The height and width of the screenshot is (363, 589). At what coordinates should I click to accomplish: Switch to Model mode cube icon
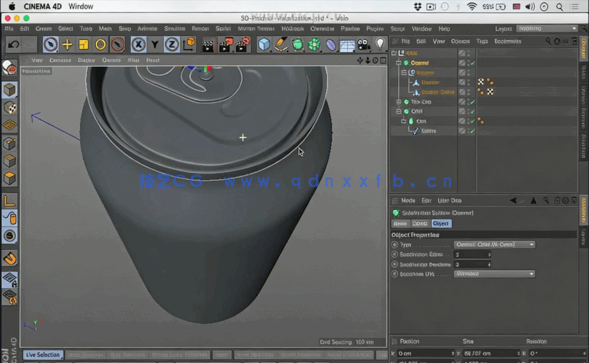point(9,90)
